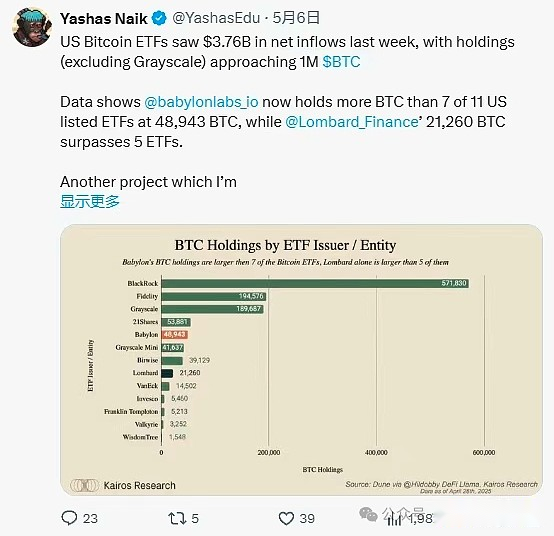
Task: Open replies via the comment bubble icon
Action: (69, 518)
